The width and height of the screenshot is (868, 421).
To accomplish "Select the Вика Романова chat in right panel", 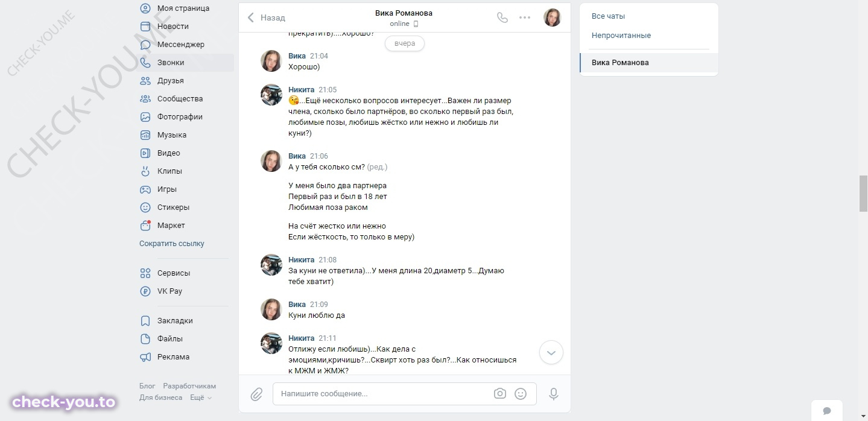I will pyautogui.click(x=649, y=63).
